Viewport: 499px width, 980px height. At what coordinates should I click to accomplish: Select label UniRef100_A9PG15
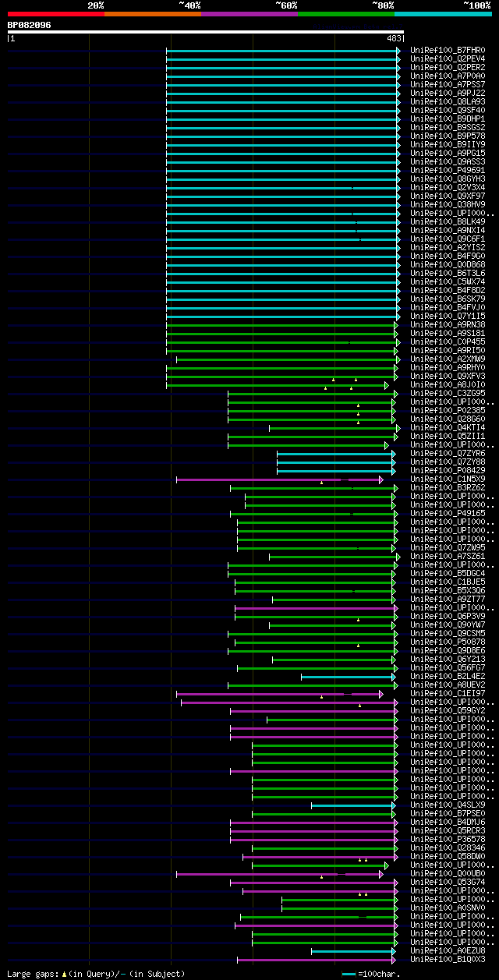(x=448, y=153)
